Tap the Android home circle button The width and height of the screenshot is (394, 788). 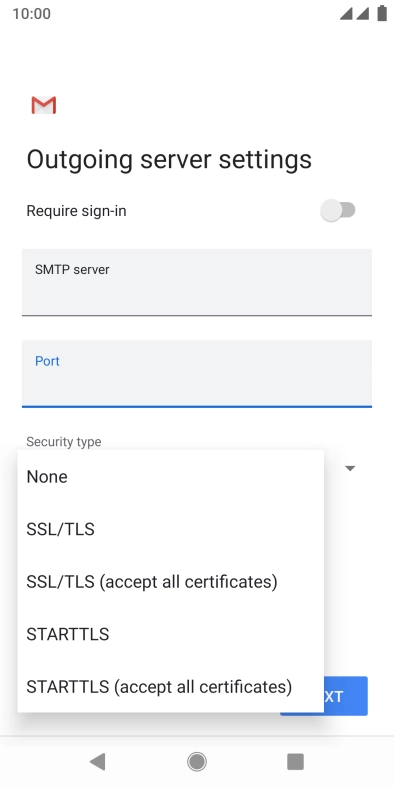(x=197, y=762)
